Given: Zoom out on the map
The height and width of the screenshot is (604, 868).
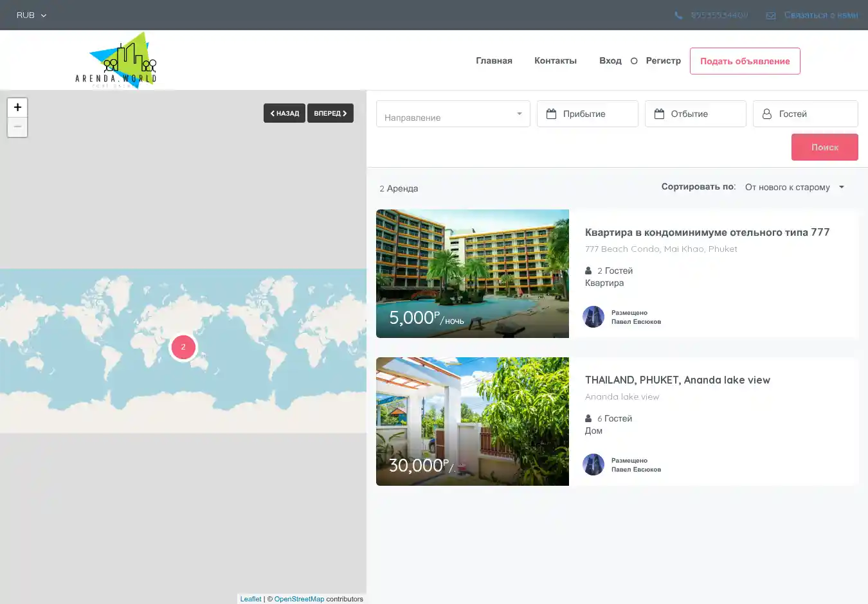Looking at the screenshot, I should pyautogui.click(x=17, y=127).
